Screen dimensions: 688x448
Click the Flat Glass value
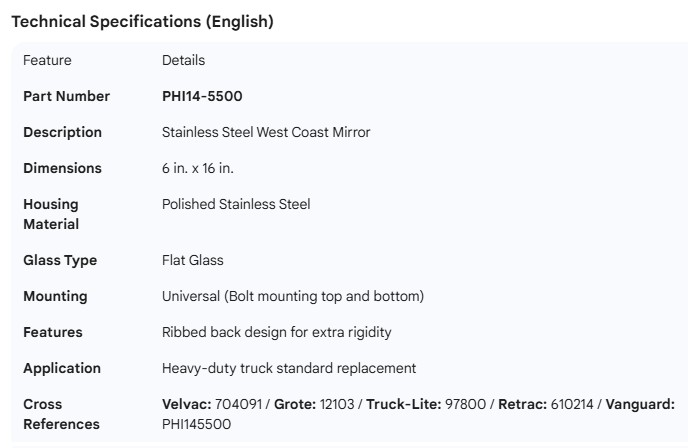point(193,260)
